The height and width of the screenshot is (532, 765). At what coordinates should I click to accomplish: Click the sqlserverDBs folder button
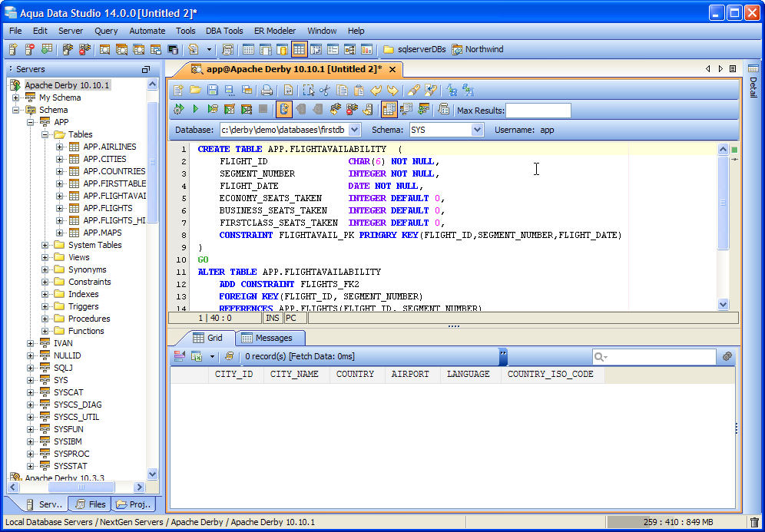click(415, 50)
